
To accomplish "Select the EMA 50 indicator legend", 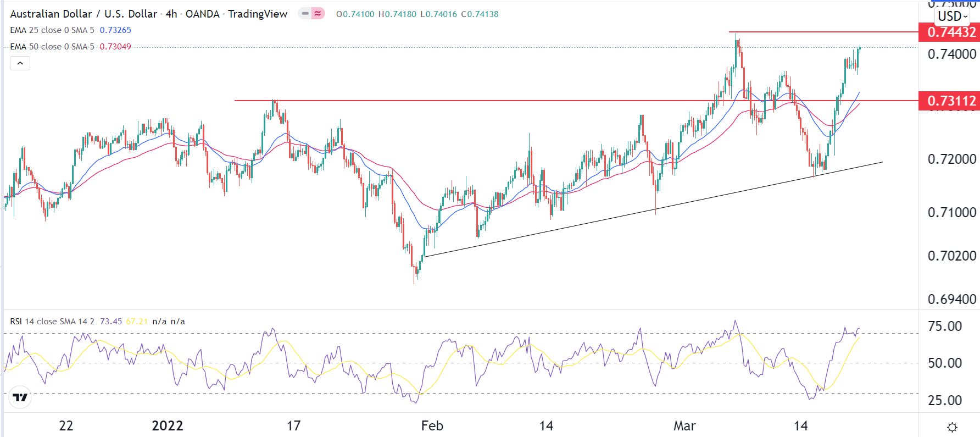I will (x=52, y=47).
